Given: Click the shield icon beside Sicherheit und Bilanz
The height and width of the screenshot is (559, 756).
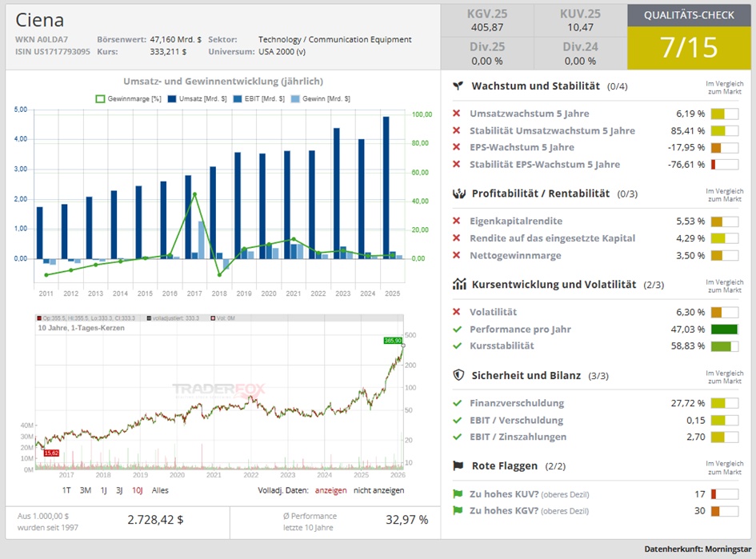Looking at the screenshot, I should click(x=458, y=375).
